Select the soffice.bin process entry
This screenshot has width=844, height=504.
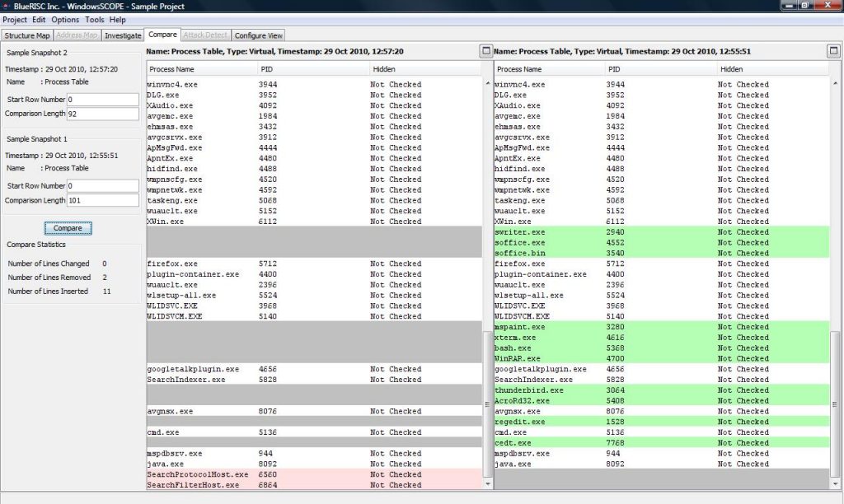pyautogui.click(x=662, y=253)
